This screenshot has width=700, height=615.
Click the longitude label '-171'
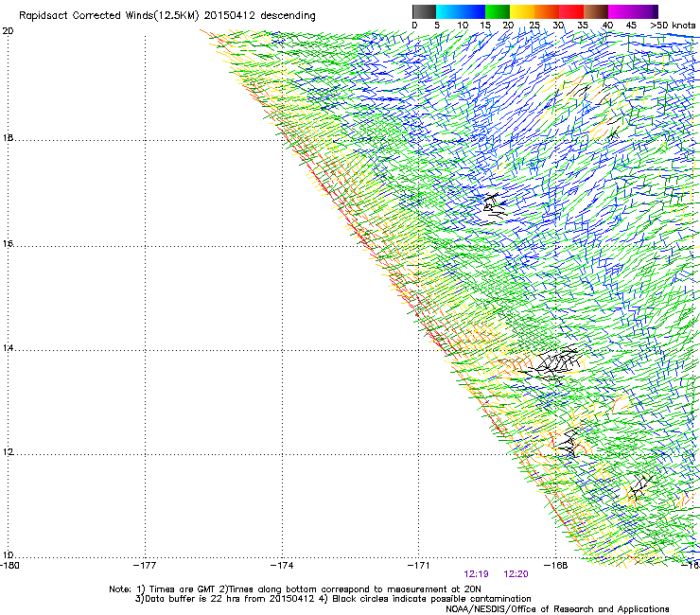(x=419, y=566)
